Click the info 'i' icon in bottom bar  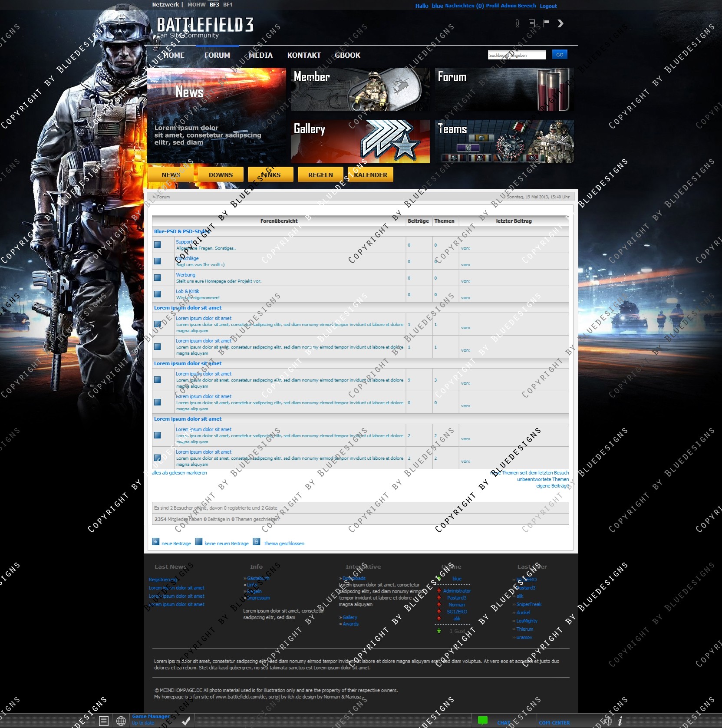pos(620,721)
